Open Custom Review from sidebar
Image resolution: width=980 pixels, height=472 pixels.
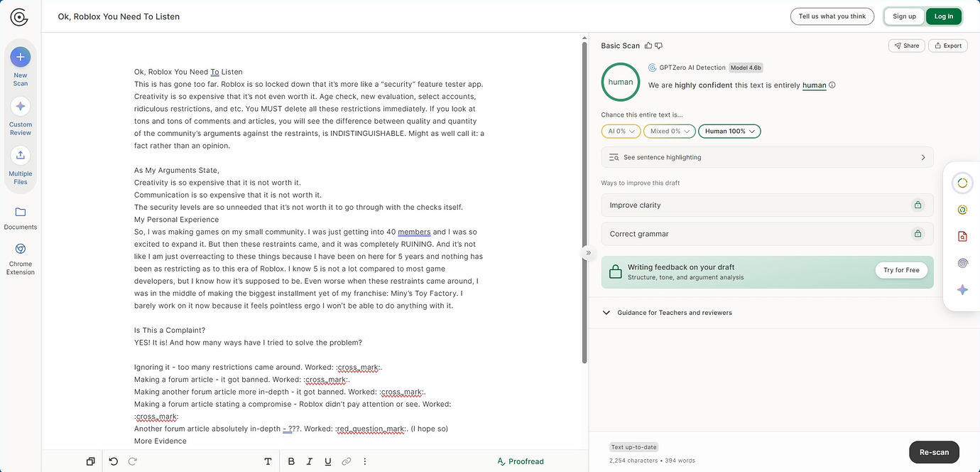pos(21,106)
